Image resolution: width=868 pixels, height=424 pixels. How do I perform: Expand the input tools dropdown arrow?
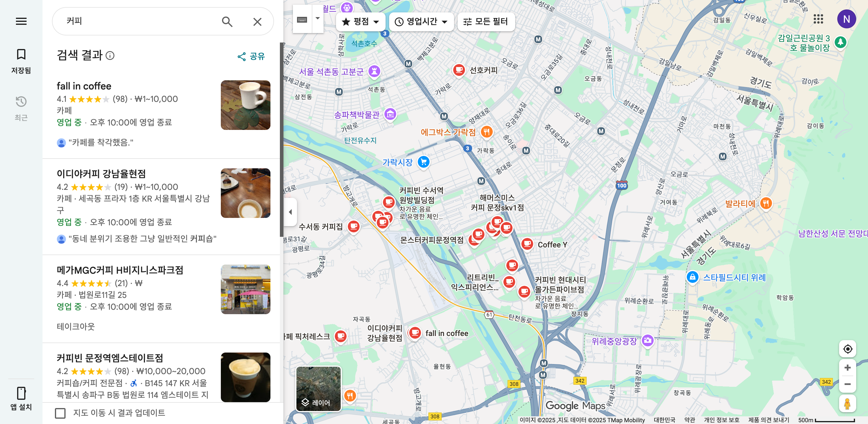[317, 19]
